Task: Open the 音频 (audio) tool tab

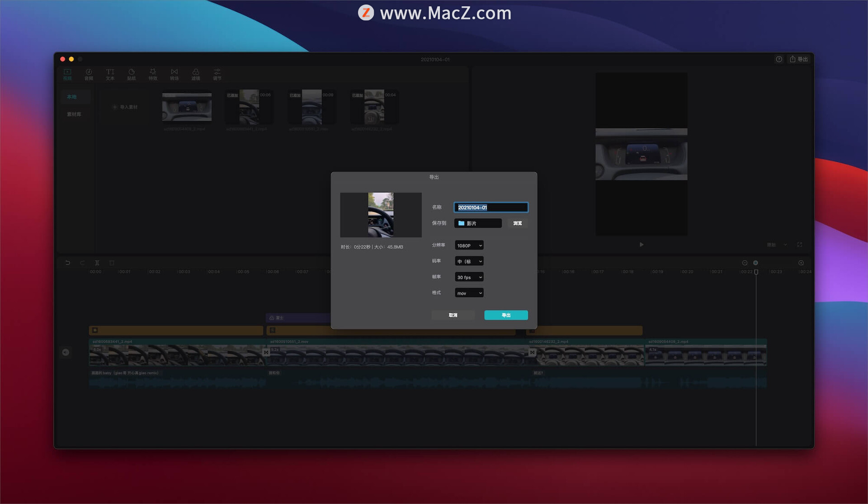Action: click(x=89, y=74)
